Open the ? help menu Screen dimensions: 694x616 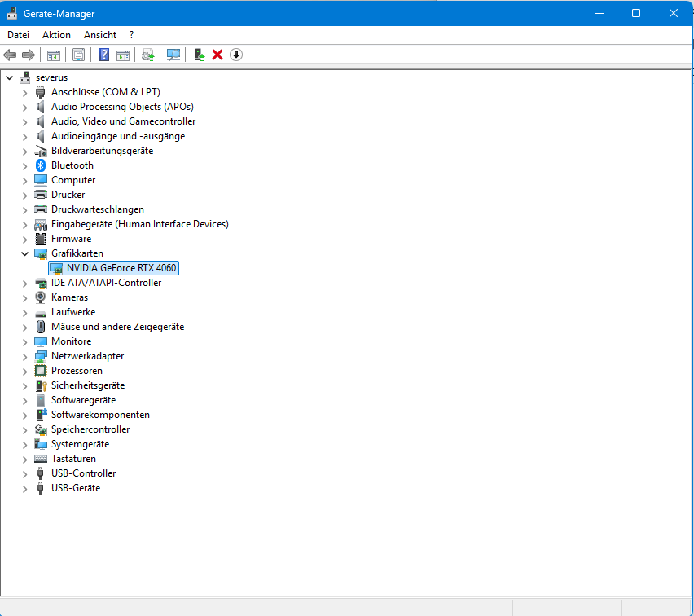pyautogui.click(x=131, y=35)
